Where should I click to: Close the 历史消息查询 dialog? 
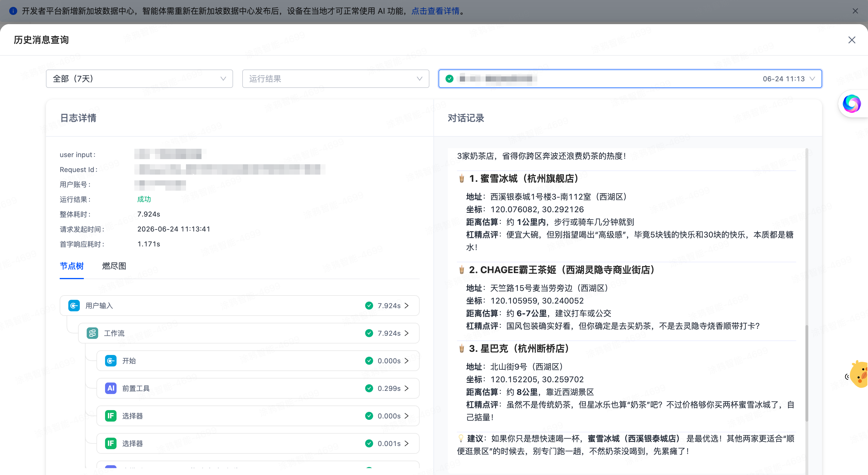851,40
